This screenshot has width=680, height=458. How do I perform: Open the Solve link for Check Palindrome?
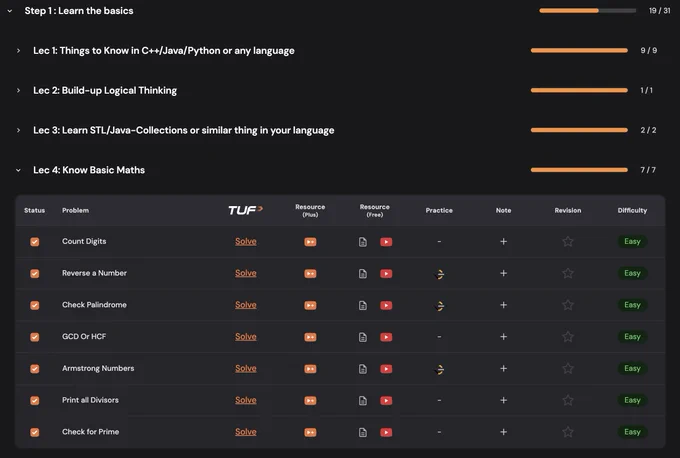pyautogui.click(x=246, y=305)
